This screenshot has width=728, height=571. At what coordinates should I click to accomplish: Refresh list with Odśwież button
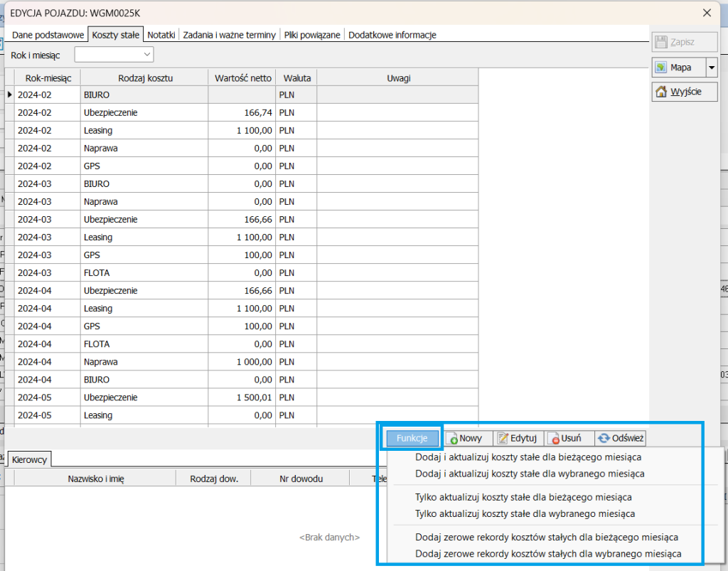620,438
